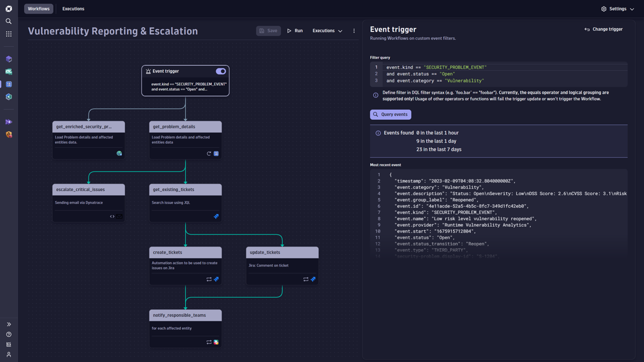Toggle the Event trigger switch off
The height and width of the screenshot is (362, 644).
pyautogui.click(x=220, y=71)
